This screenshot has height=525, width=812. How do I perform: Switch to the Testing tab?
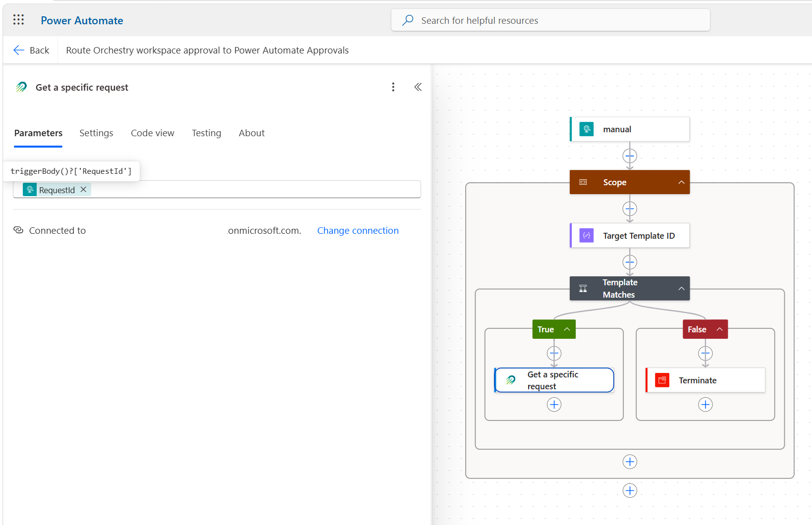pos(207,133)
